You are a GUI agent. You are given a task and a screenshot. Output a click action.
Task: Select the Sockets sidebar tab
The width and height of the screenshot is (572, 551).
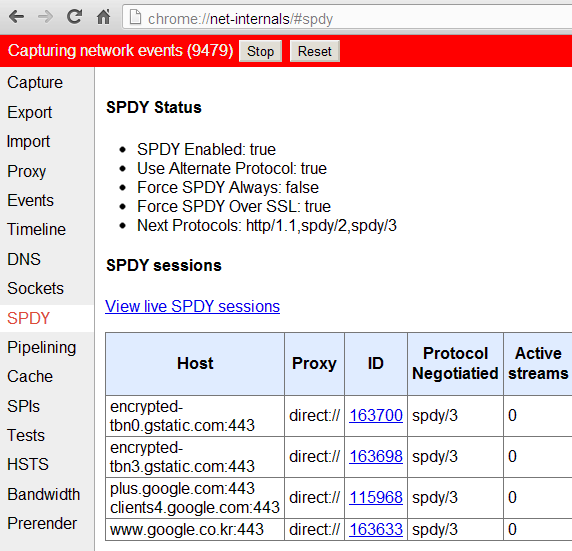[x=35, y=288]
